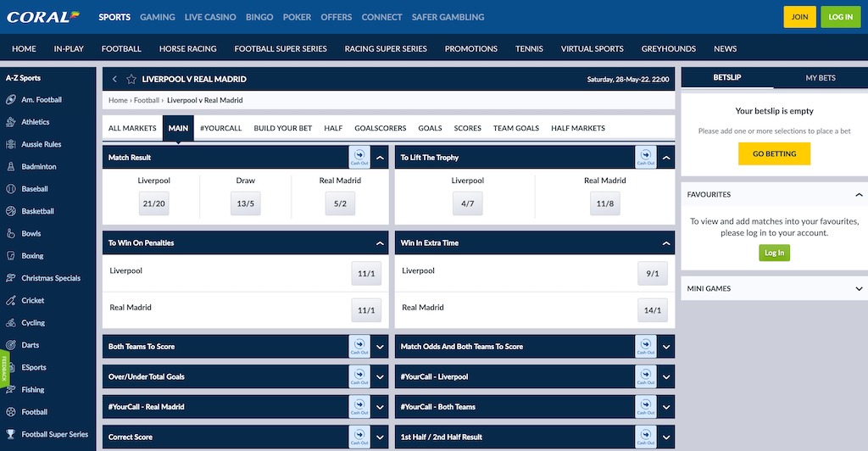The image size is (868, 451).
Task: Switch to the #YourCall tab
Action: [221, 128]
